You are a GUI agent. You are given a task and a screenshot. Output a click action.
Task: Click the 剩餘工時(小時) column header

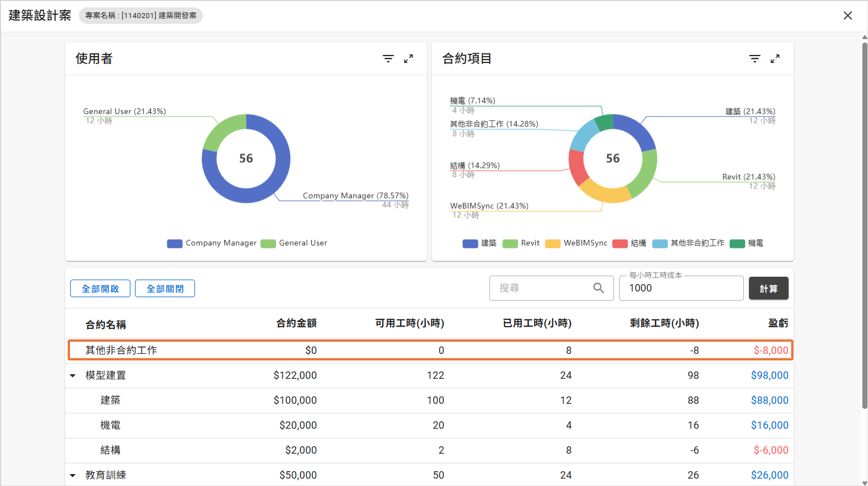664,323
